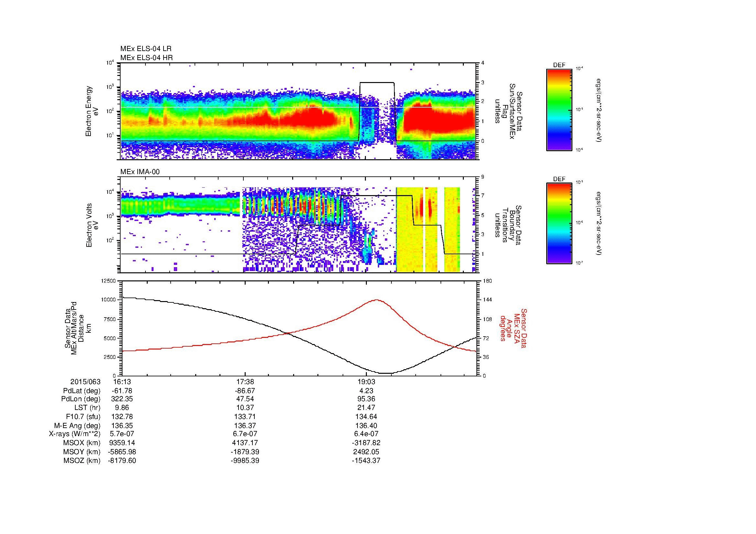Image resolution: width=756 pixels, height=534 pixels.
Task: Click the X-rays value 6.7e-07
Action: (245, 434)
